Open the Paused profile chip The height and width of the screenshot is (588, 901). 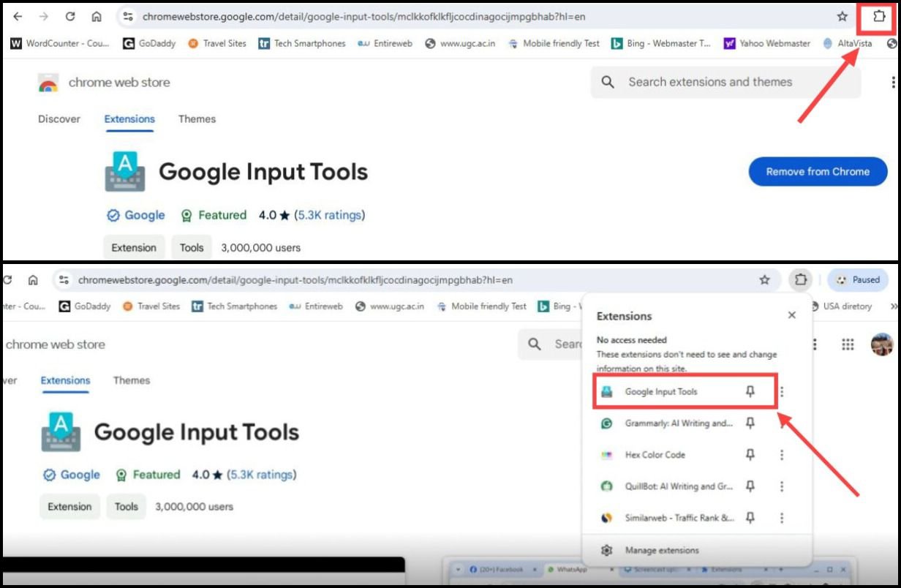(x=857, y=280)
